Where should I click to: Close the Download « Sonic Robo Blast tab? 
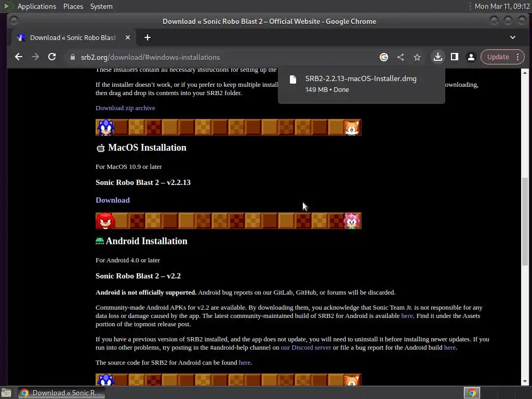point(128,37)
